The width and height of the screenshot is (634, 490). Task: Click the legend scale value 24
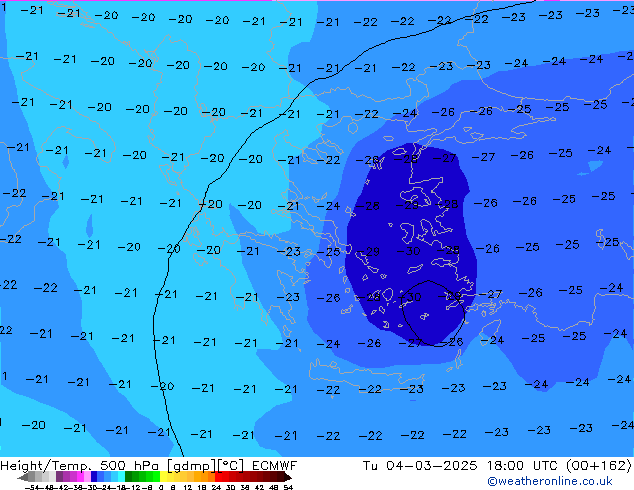click(x=216, y=487)
